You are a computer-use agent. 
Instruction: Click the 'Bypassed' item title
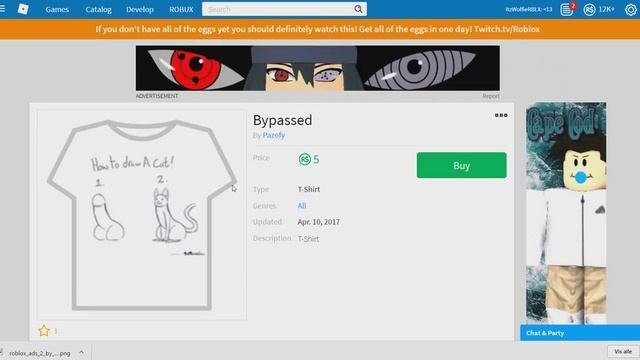[x=282, y=120]
